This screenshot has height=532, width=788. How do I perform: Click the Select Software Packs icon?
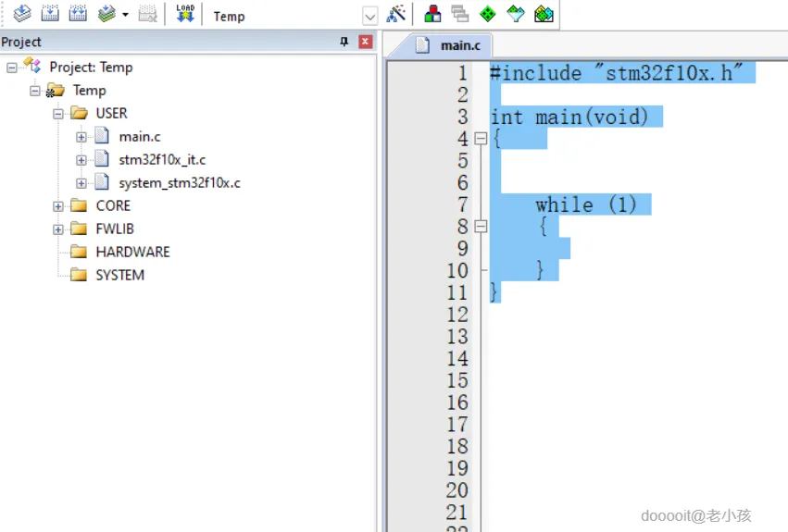click(x=516, y=14)
